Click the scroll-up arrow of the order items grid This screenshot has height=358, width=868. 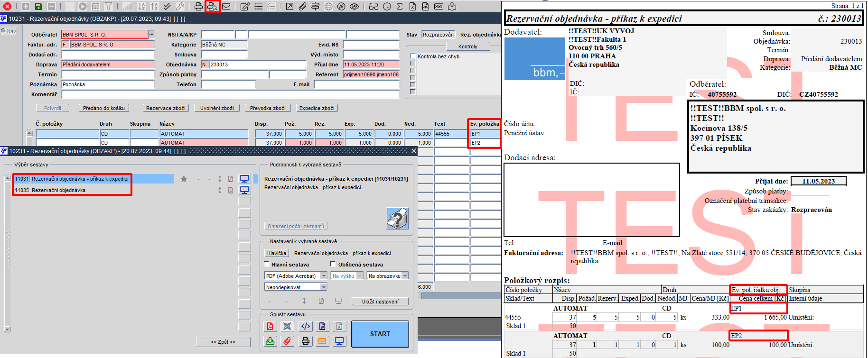coord(29,133)
